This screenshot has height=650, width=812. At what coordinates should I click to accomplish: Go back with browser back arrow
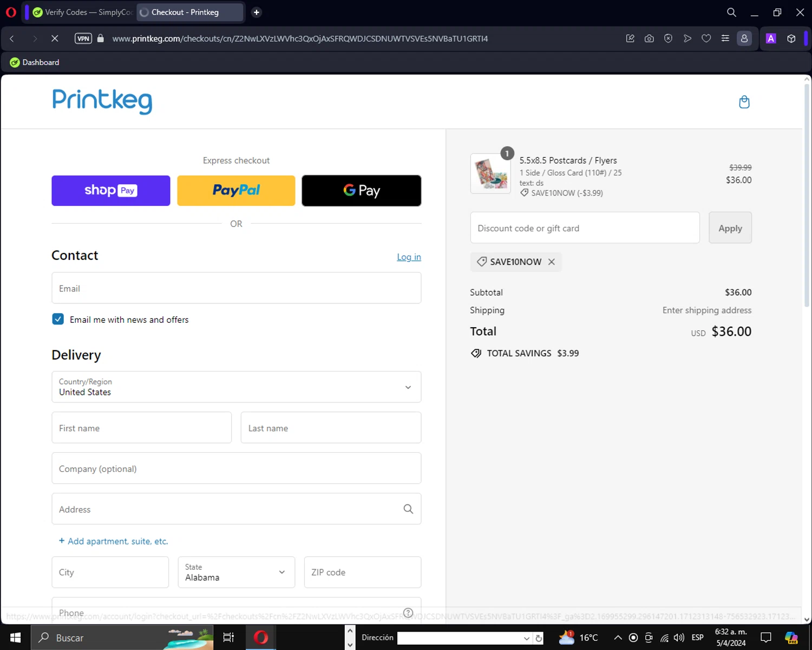[x=12, y=38]
